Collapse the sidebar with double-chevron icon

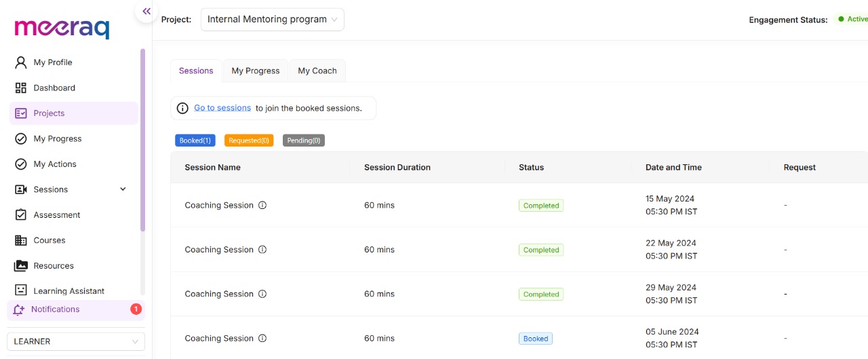tap(146, 12)
